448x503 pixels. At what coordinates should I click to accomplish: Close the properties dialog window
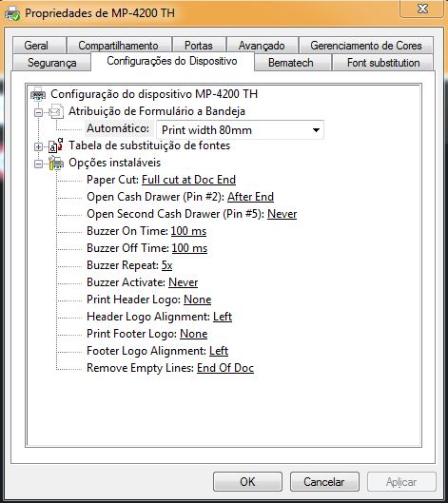pos(422,9)
